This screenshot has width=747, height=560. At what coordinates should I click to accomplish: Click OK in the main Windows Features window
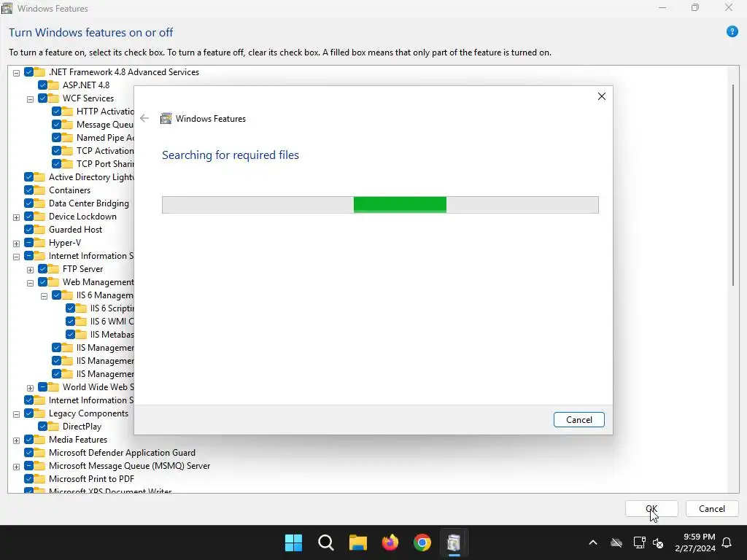(651, 508)
